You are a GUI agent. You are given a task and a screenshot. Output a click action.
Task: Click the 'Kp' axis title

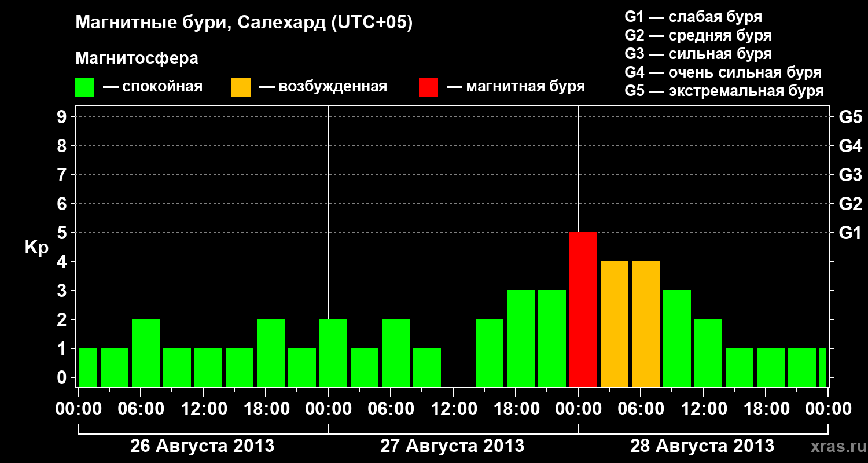coord(36,248)
